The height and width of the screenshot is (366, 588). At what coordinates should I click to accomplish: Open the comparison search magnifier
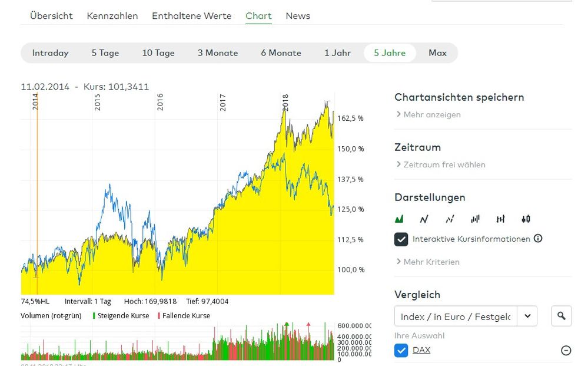[561, 316]
